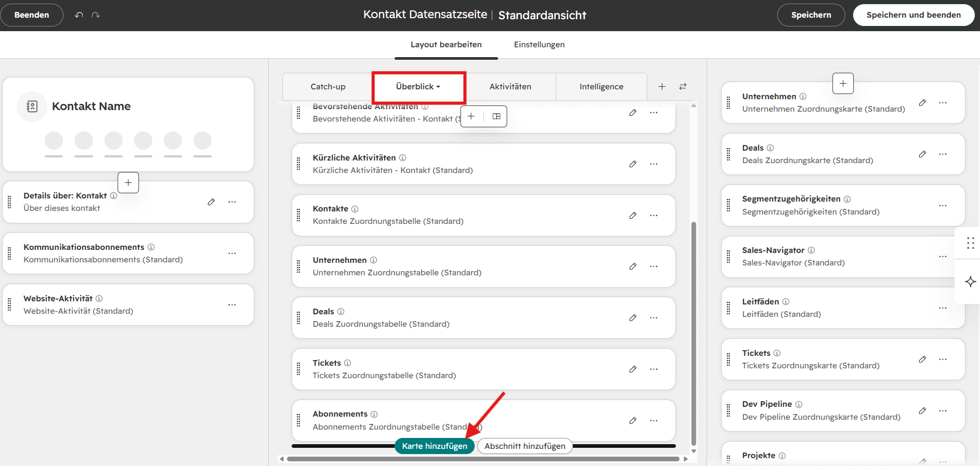Switch to the Catch-up tab
The width and height of the screenshot is (980, 466).
pos(328,87)
